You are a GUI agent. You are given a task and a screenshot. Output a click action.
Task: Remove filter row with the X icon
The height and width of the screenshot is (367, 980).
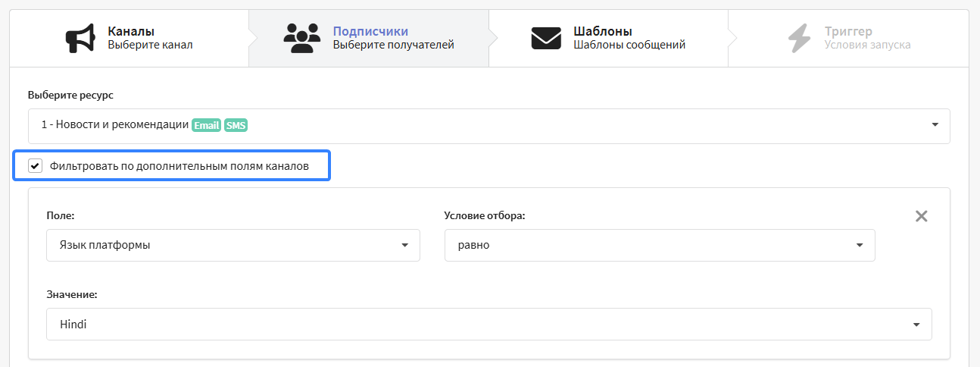(x=921, y=216)
